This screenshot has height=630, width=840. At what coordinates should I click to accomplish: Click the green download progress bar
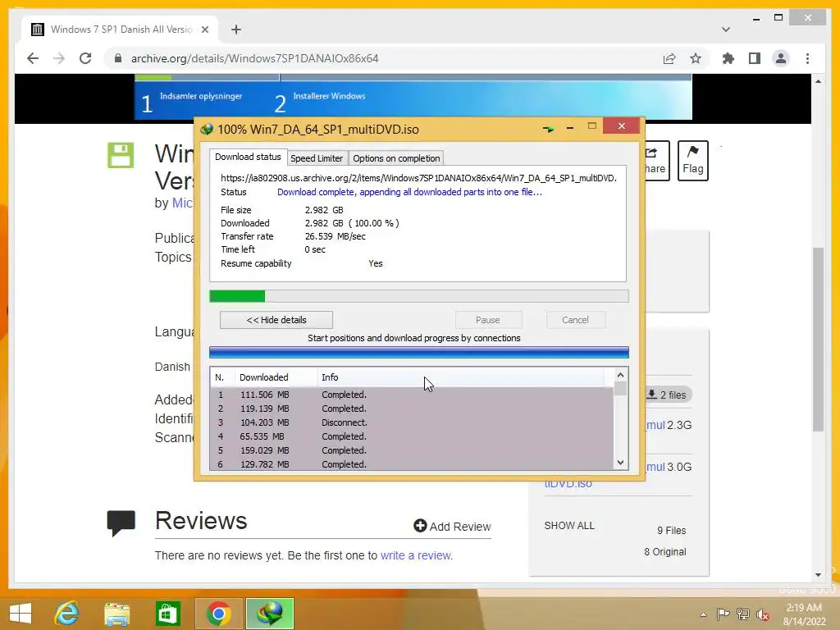(419, 296)
